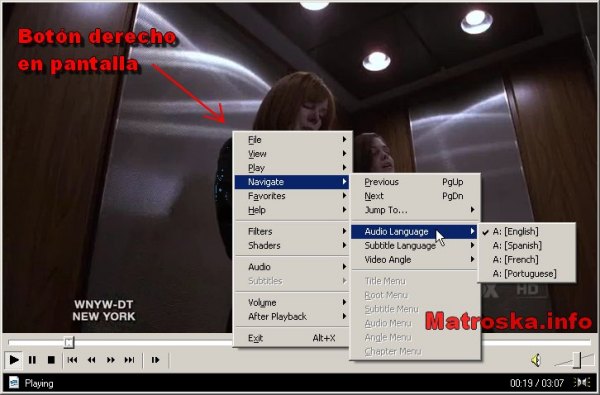Image resolution: width=600 pixels, height=395 pixels.
Task: Stop the video with the Stop button
Action: (x=51, y=360)
